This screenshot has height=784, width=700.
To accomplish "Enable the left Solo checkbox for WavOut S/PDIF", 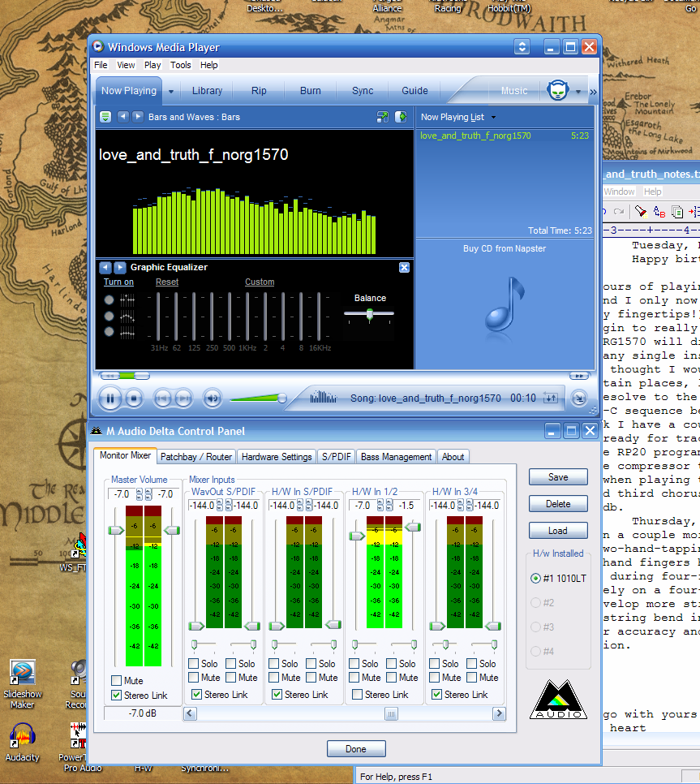I will (x=193, y=664).
